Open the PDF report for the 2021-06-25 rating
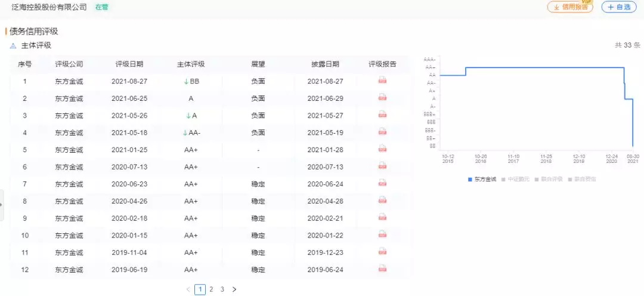Image resolution: width=644 pixels, height=296 pixels. [382, 98]
